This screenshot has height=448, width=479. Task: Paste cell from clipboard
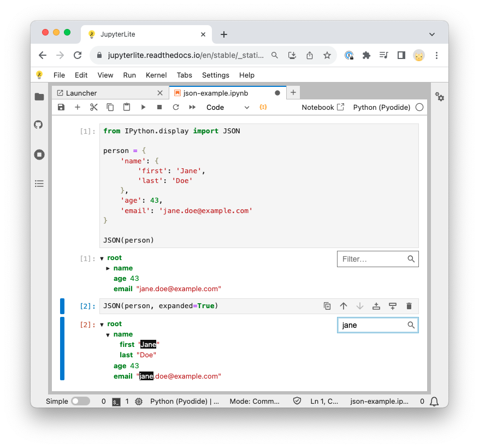(127, 107)
